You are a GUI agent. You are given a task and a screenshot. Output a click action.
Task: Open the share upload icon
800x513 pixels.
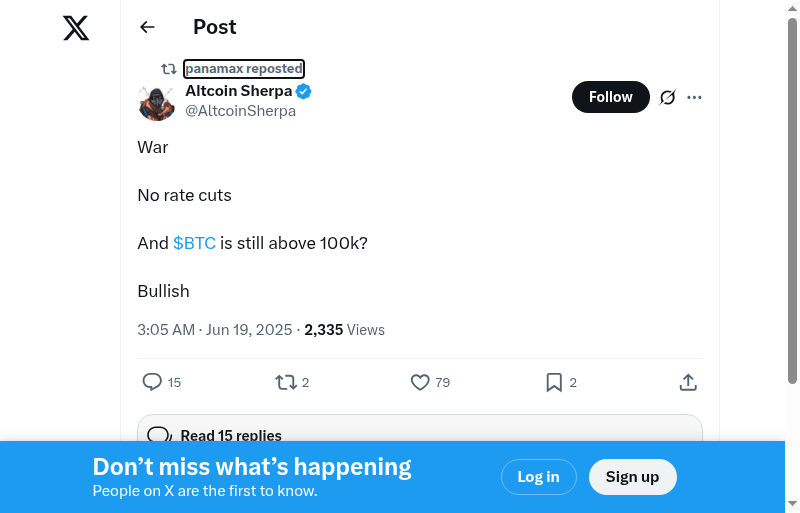point(688,382)
